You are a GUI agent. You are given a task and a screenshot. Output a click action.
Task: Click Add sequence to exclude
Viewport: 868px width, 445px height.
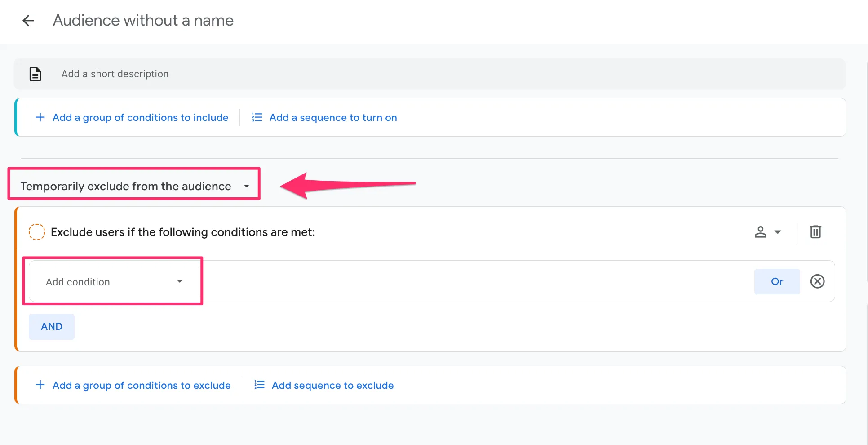pos(332,385)
